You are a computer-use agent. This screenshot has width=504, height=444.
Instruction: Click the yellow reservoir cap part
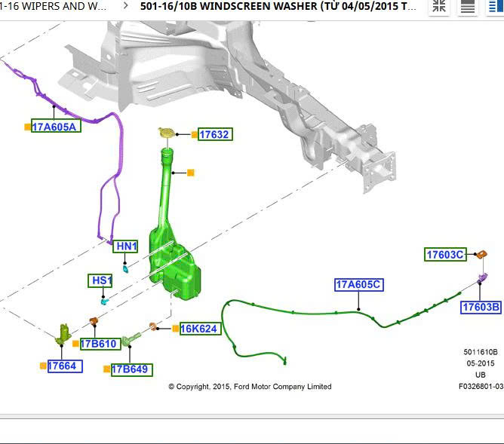[167, 133]
